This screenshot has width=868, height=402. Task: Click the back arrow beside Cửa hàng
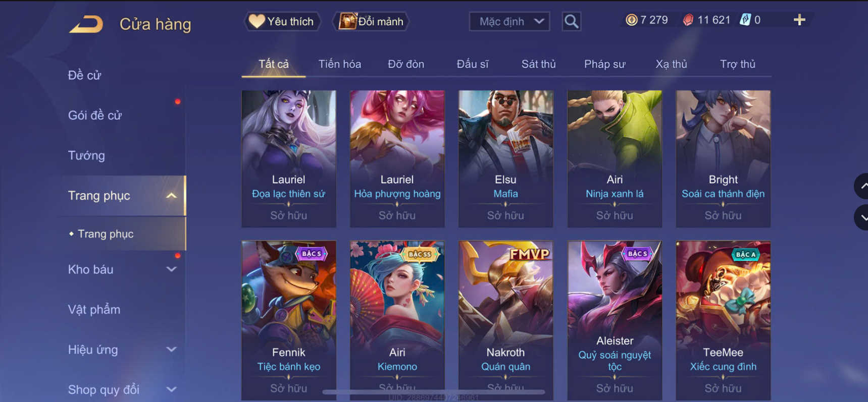[86, 24]
